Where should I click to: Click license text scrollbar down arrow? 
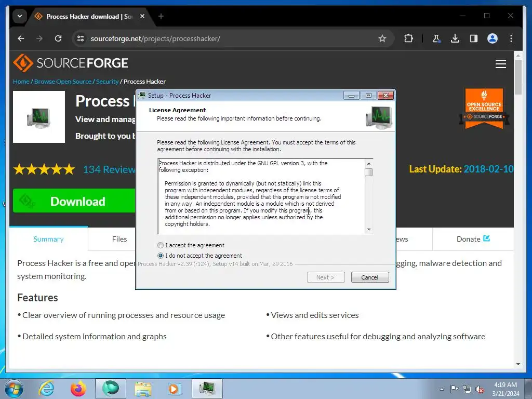click(x=369, y=230)
